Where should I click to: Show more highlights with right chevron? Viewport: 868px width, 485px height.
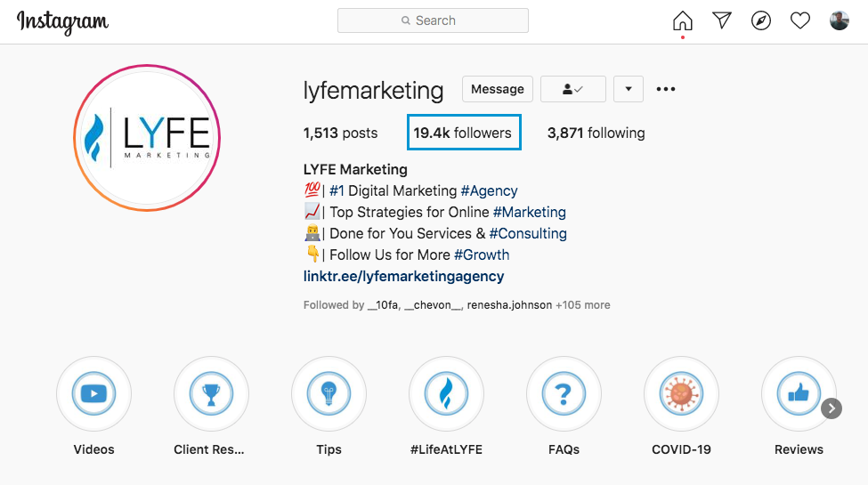(831, 408)
